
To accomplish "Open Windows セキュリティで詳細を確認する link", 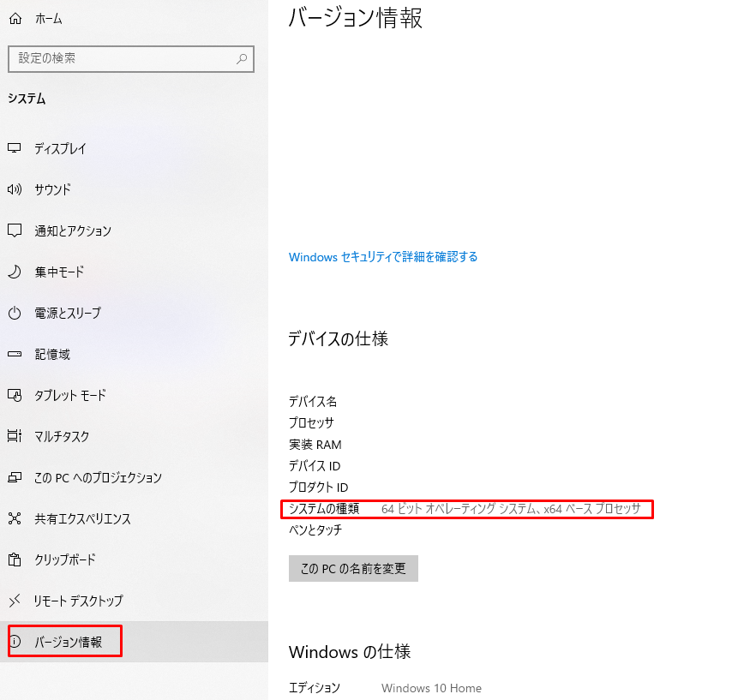I will (x=382, y=257).
